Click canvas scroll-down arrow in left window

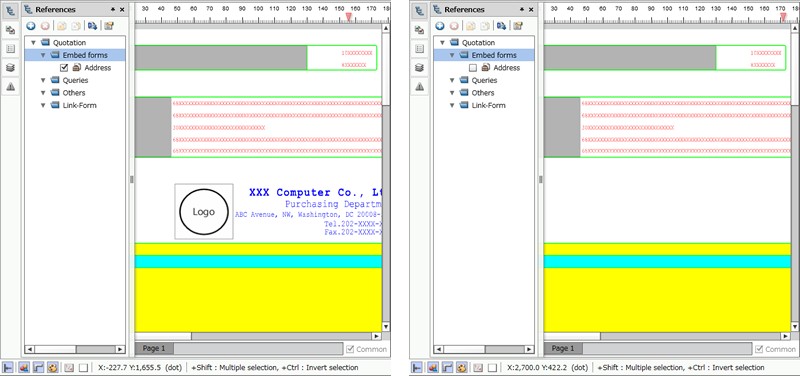tap(386, 327)
